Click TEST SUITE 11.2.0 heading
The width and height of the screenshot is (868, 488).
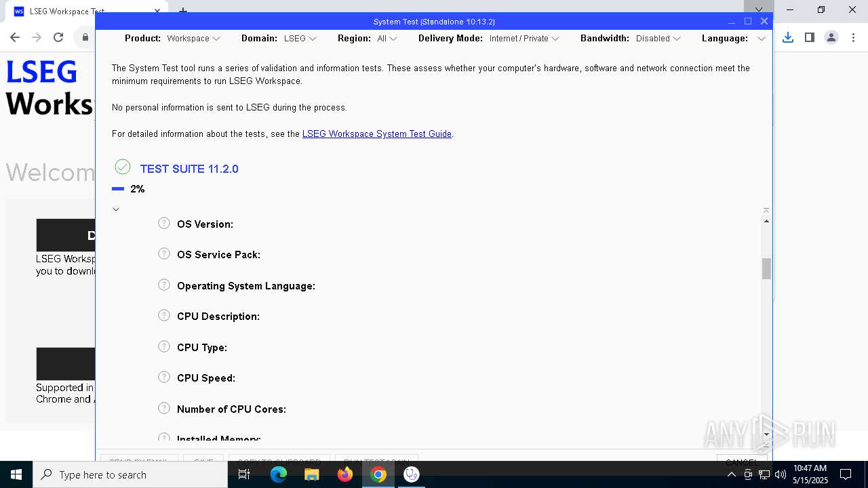click(x=189, y=169)
